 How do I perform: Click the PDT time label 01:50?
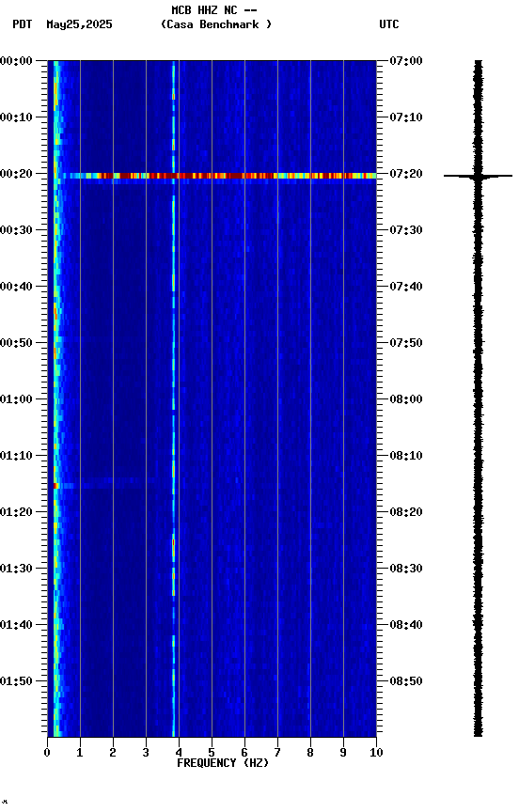pyautogui.click(x=16, y=681)
